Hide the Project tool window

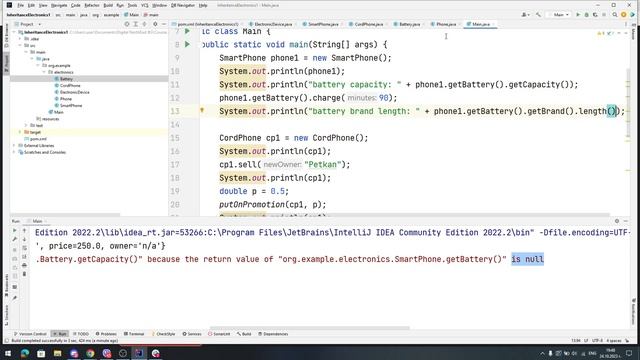[164, 24]
